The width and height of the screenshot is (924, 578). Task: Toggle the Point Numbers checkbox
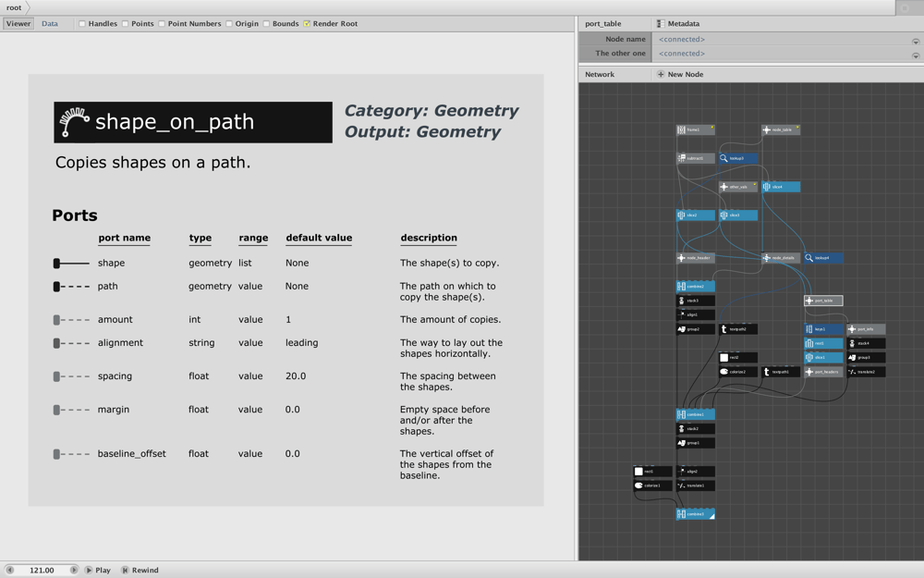click(162, 24)
